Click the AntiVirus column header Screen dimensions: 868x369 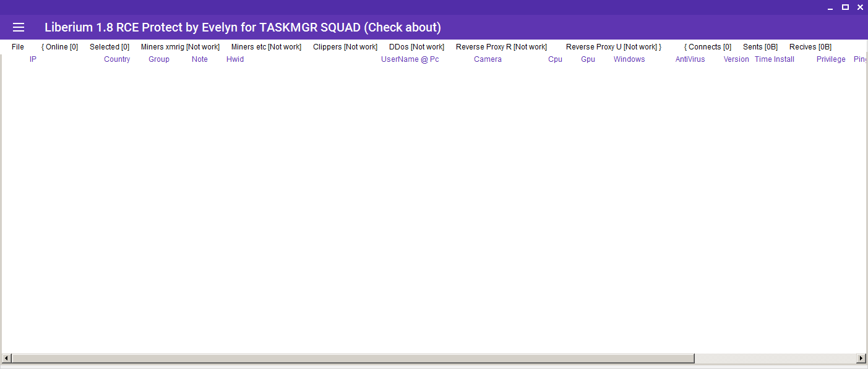click(x=690, y=59)
